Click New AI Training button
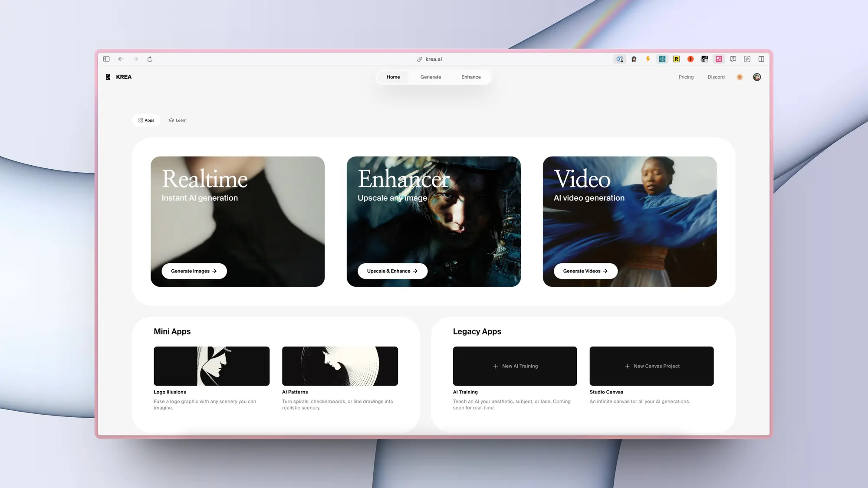This screenshot has width=868, height=488. pos(515,366)
